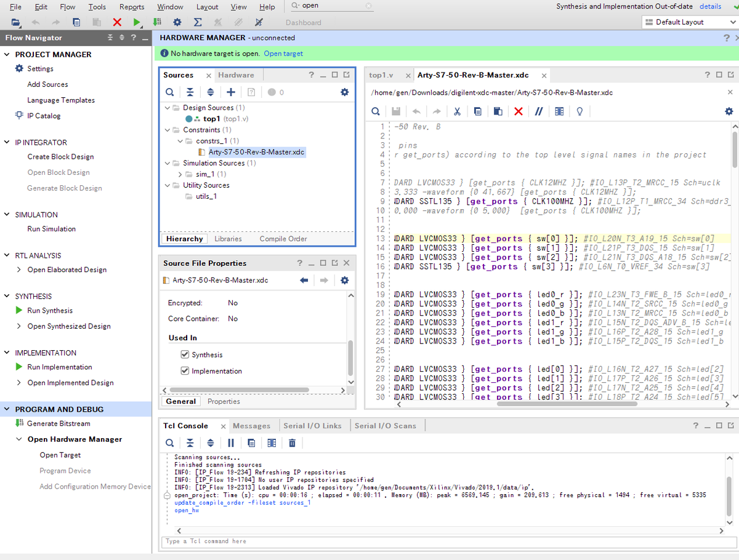
Task: Expand Open Synthesized Design
Action: pos(19,326)
